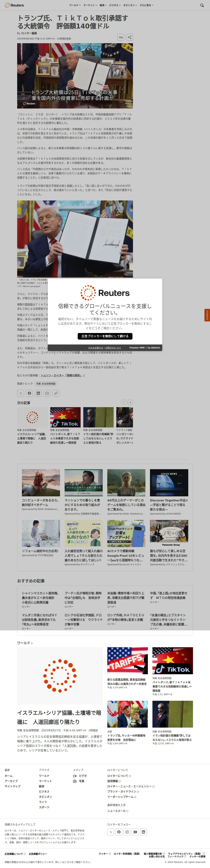Follow Reuters on Instagram in footer
Image resolution: width=210 pixels, height=868 pixels.
tap(127, 832)
